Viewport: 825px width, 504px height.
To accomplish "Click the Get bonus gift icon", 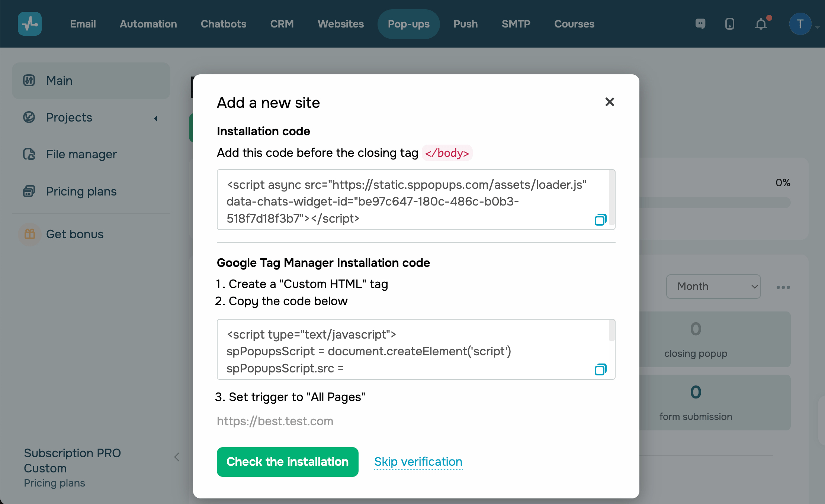I will pyautogui.click(x=30, y=234).
